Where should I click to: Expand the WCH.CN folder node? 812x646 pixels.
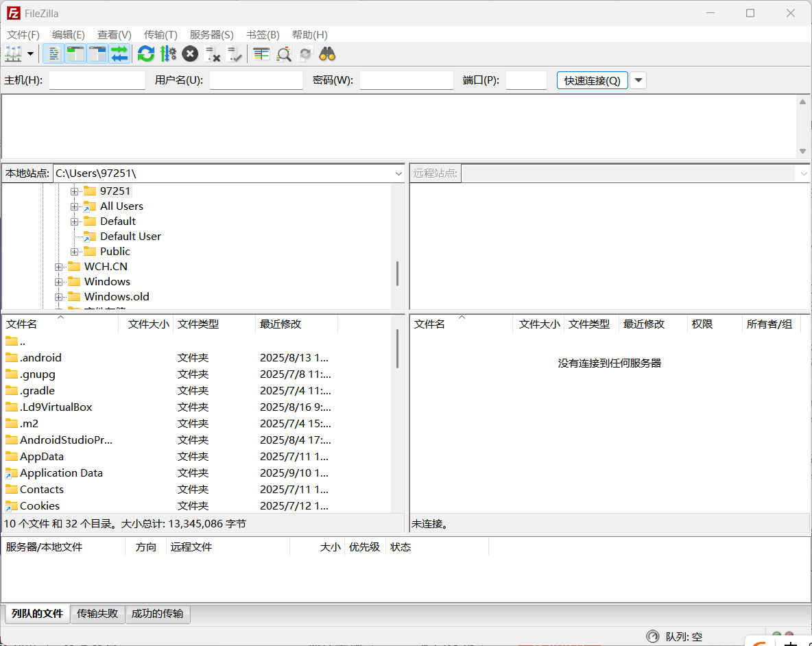tap(58, 267)
